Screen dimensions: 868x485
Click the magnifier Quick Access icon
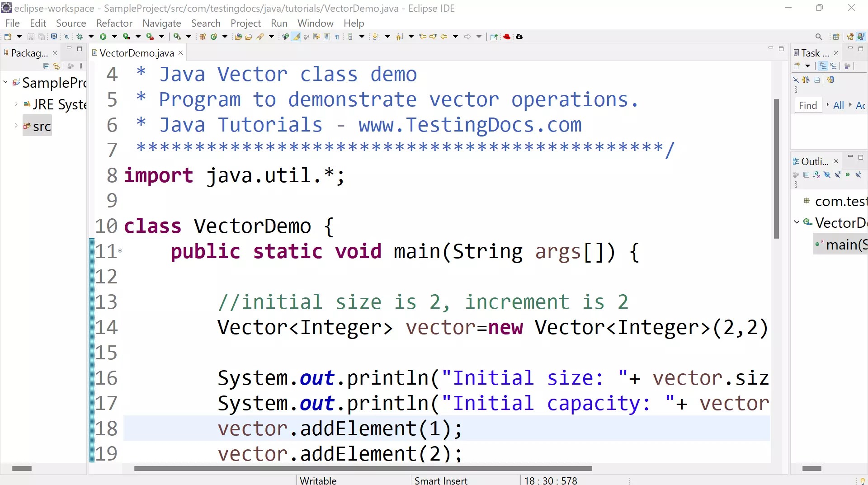click(819, 37)
